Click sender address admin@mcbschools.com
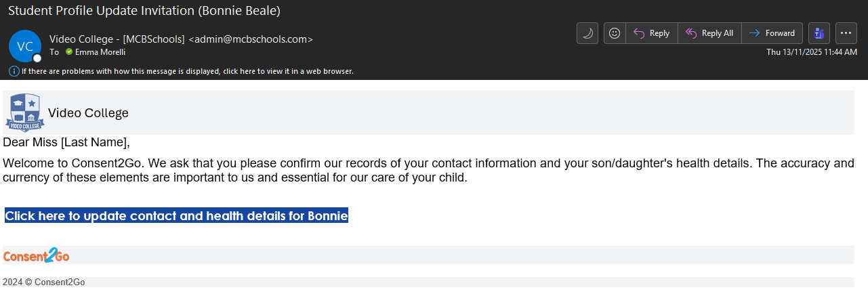Viewport: 868px width, 294px height. (x=250, y=39)
